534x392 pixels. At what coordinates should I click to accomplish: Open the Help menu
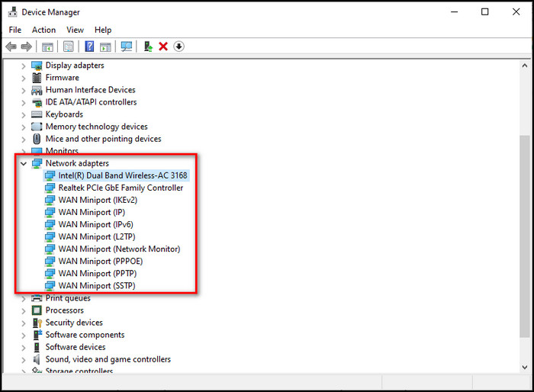[103, 30]
